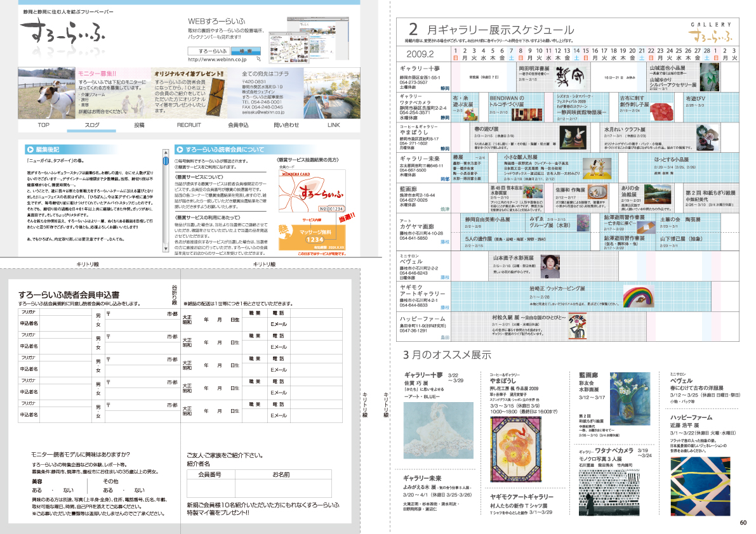The height and width of the screenshot is (534, 756).
Task: Click the dog photo in the banner
Action: click(x=46, y=93)
